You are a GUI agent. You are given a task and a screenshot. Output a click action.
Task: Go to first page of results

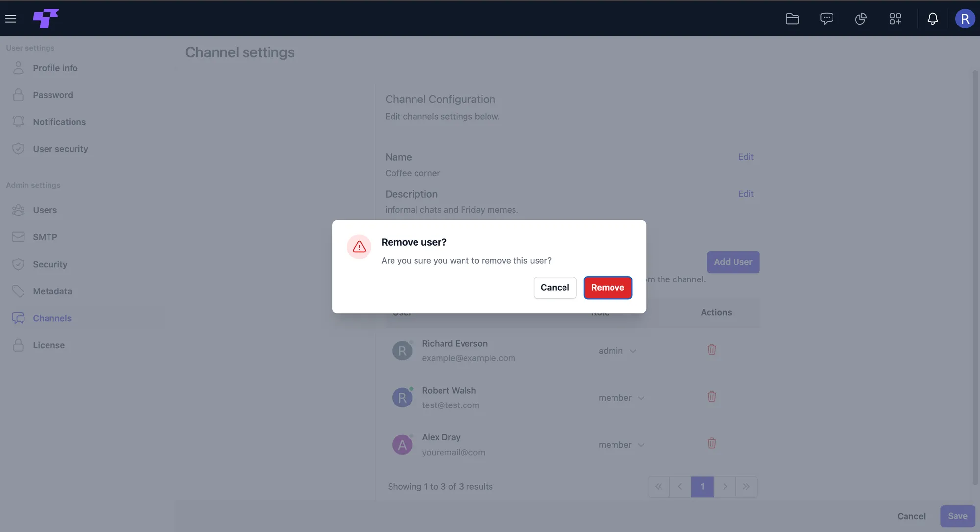point(659,487)
